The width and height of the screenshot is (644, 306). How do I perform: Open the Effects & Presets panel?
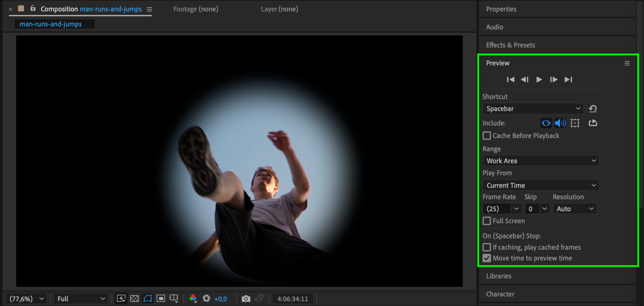point(510,45)
